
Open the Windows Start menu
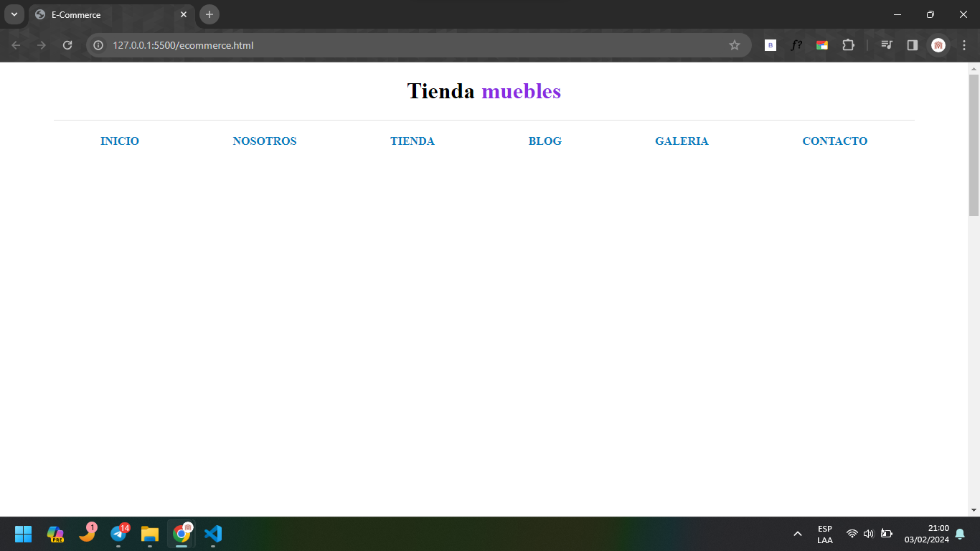(24, 534)
